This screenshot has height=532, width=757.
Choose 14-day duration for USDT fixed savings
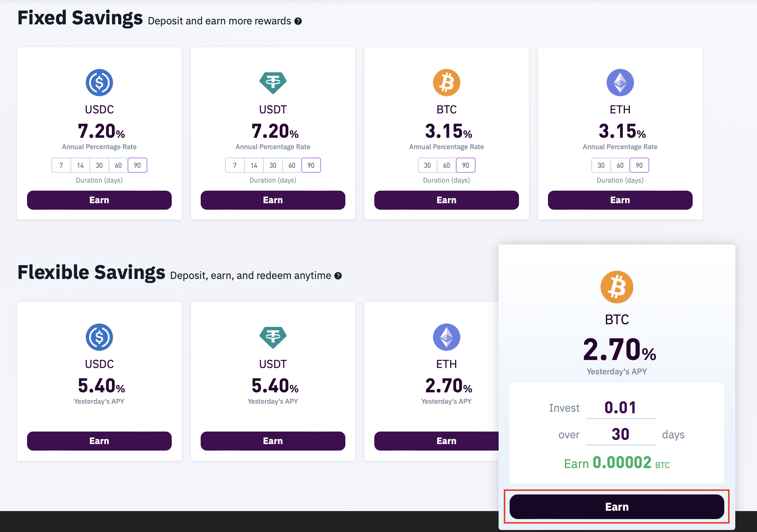[254, 165]
